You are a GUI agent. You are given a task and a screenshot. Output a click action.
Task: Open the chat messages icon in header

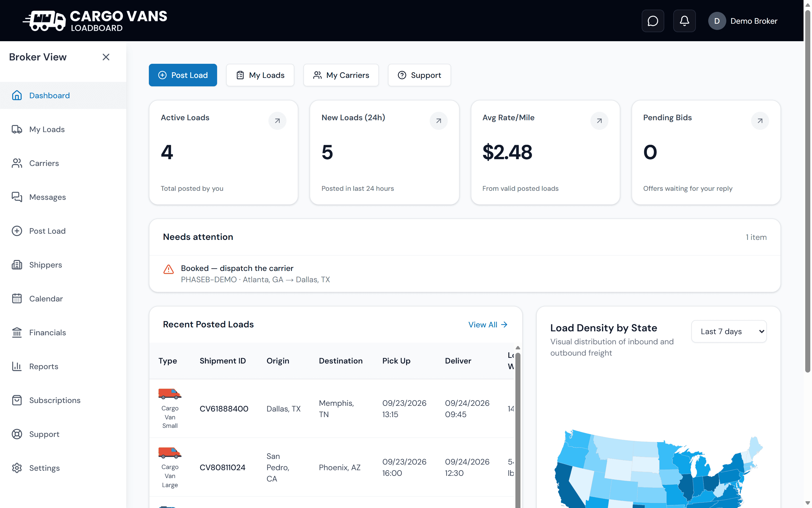[x=653, y=21]
